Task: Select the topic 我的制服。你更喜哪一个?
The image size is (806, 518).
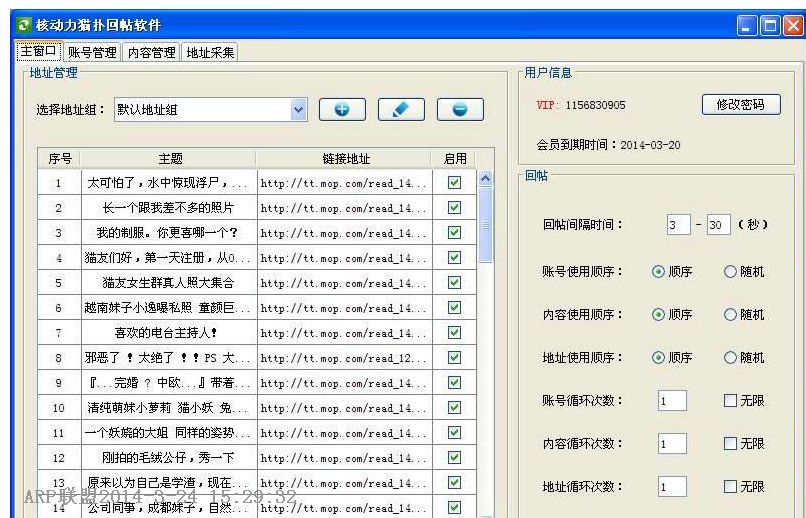Action: pyautogui.click(x=168, y=233)
